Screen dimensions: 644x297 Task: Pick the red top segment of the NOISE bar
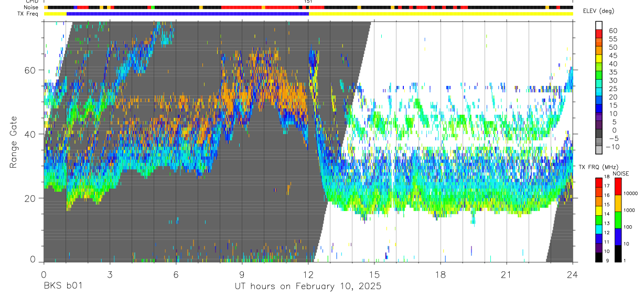617,186
